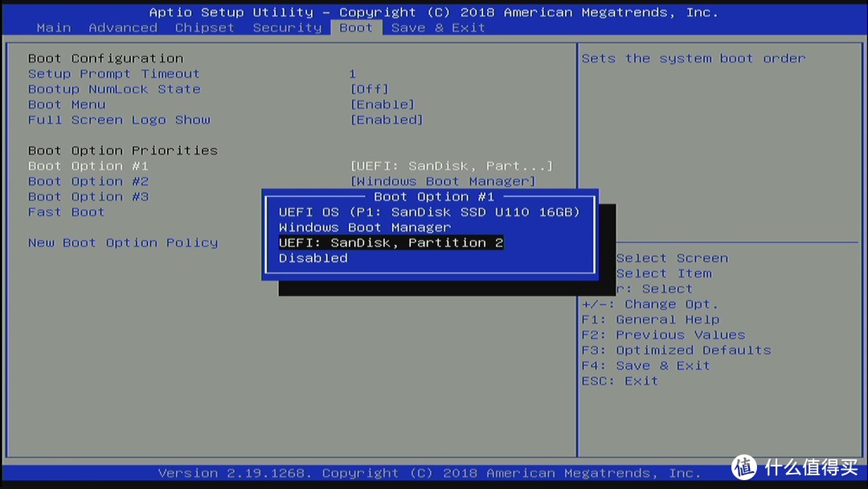
Task: Select the Save & Exit tab
Action: click(x=438, y=27)
